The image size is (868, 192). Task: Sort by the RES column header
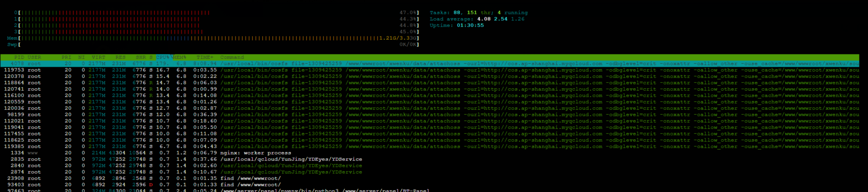(121, 57)
